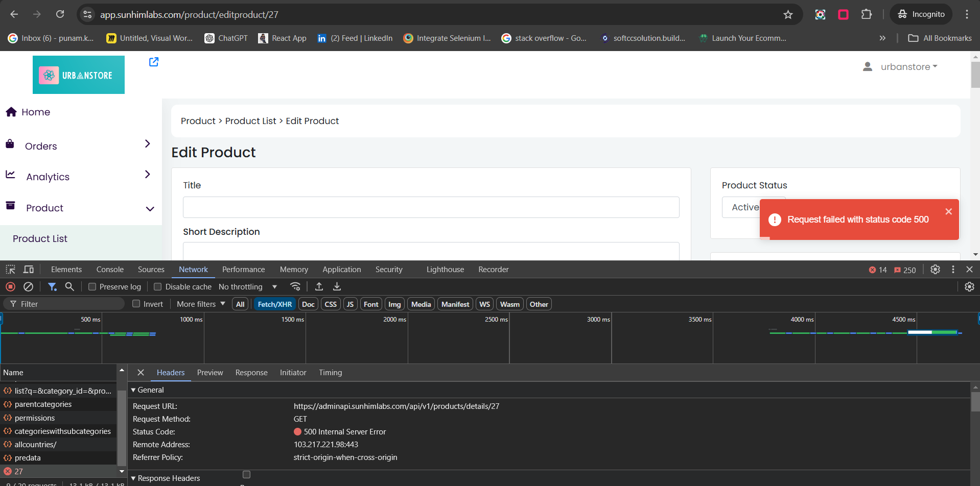The image size is (980, 486).
Task: Open the All Bookmarks folder
Action: (940, 38)
